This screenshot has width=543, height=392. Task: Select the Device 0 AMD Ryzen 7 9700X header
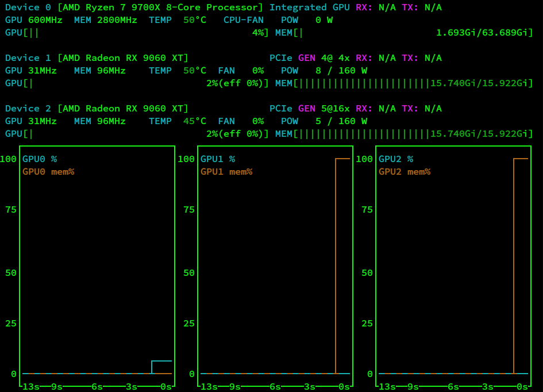tap(134, 7)
